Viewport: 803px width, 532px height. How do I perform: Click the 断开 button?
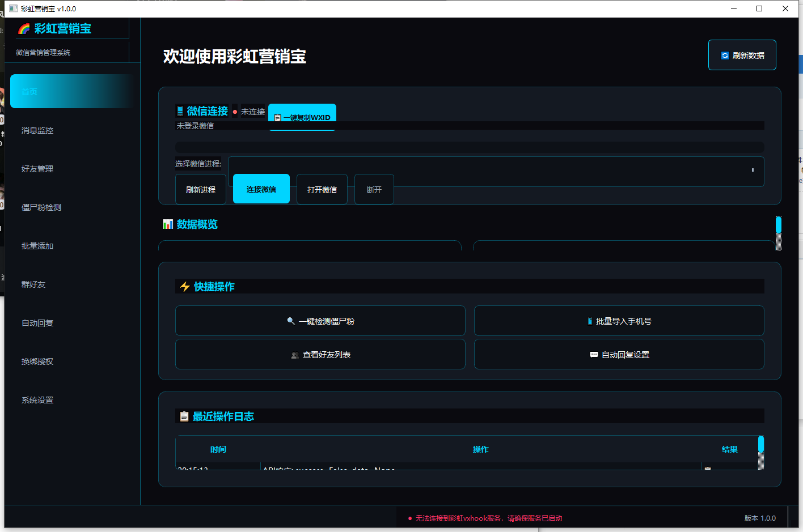tap(374, 189)
